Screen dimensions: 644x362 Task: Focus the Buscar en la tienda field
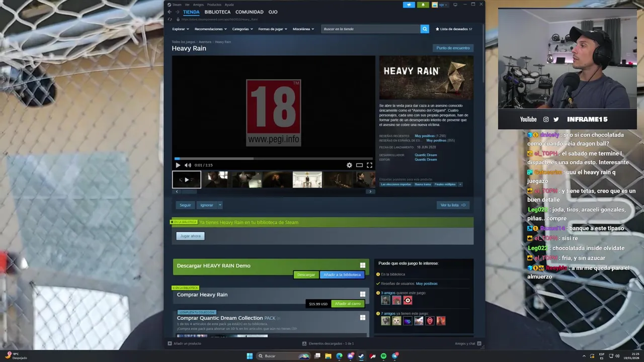[371, 29]
